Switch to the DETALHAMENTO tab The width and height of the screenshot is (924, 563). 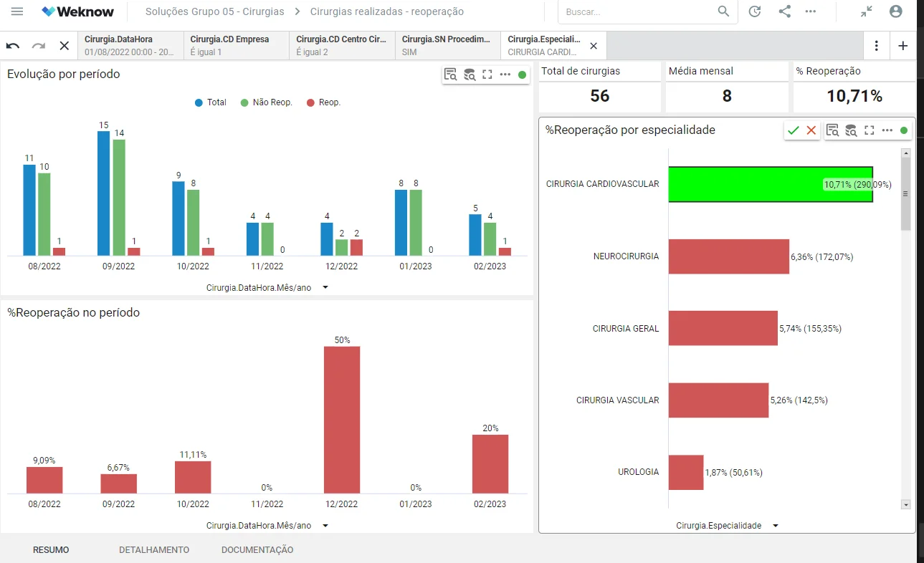pos(154,550)
